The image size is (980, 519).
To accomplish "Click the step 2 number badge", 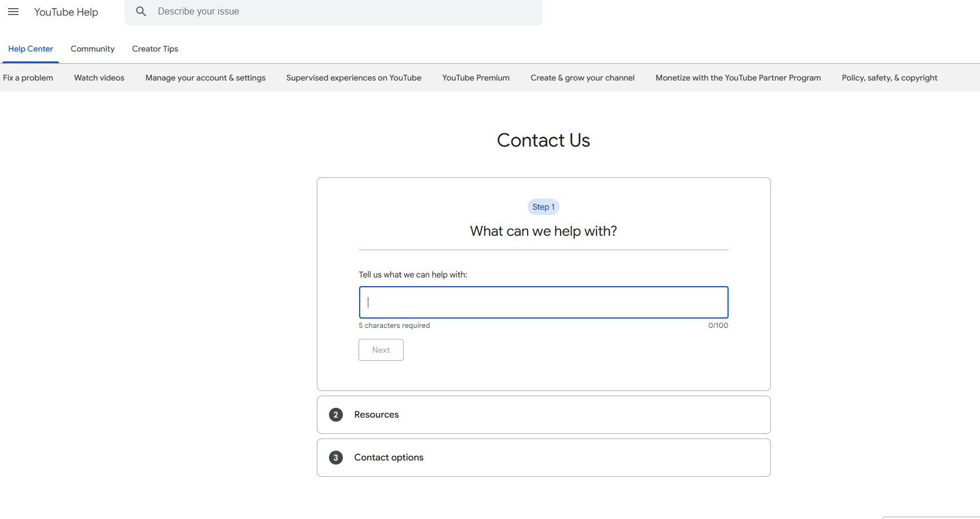I will pos(335,415).
